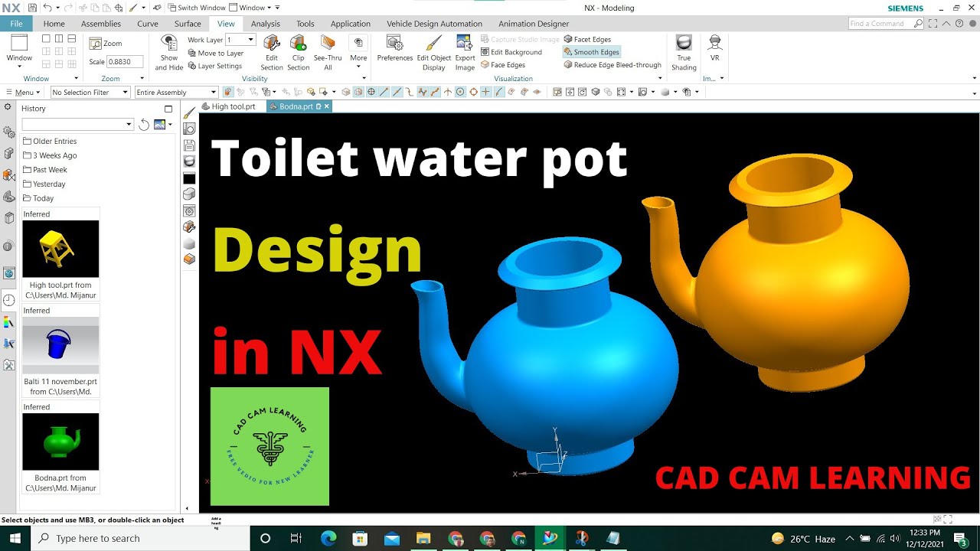This screenshot has height=551, width=980.
Task: Toggle Smooth Edges display
Action: point(591,52)
